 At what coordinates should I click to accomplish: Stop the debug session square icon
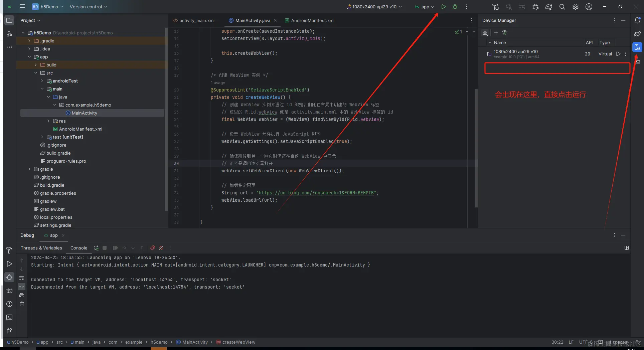105,248
